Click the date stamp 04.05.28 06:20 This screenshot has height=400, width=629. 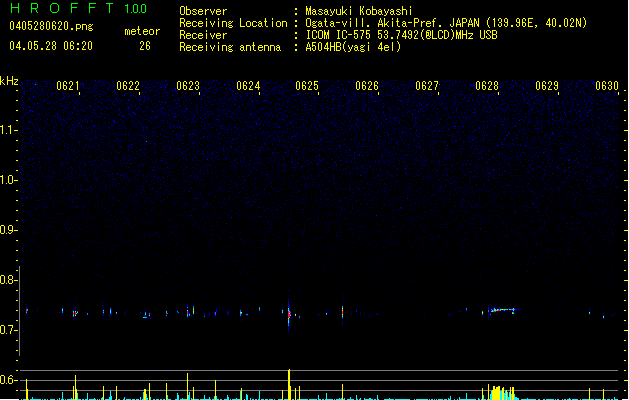[51, 46]
